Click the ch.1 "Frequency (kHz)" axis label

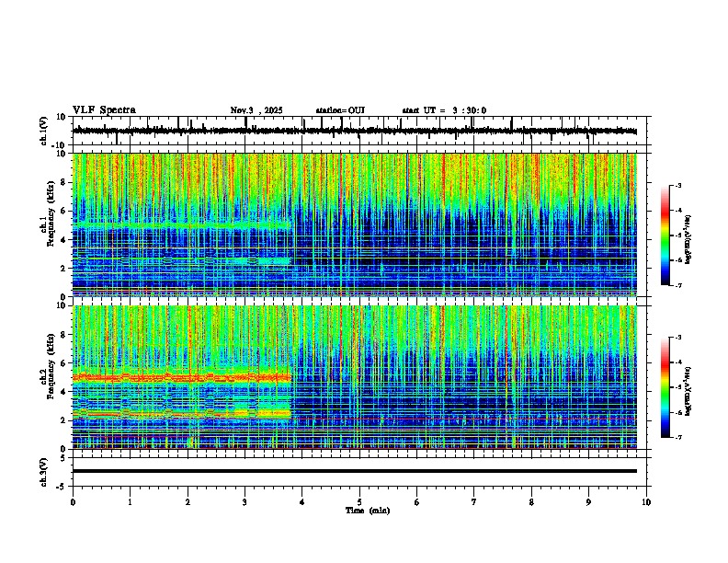click(x=51, y=212)
